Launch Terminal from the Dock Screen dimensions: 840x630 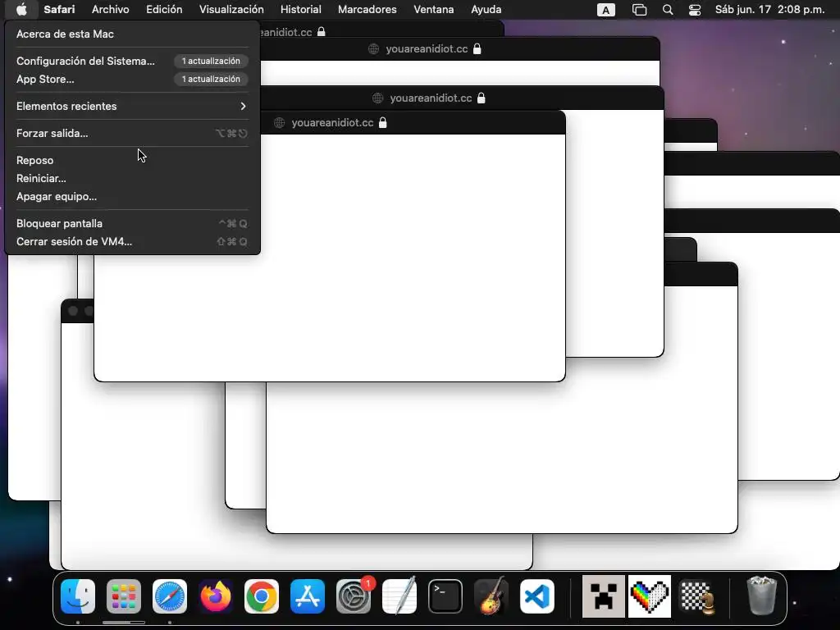tap(445, 596)
